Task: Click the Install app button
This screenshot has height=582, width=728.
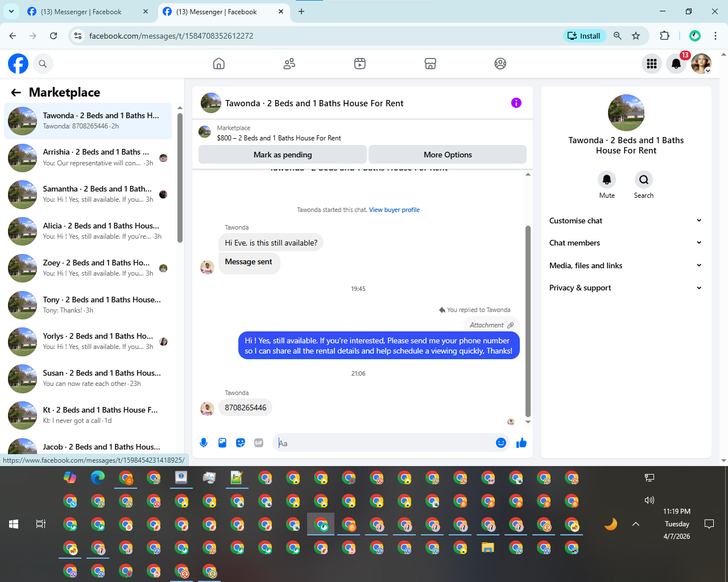Action: (584, 36)
